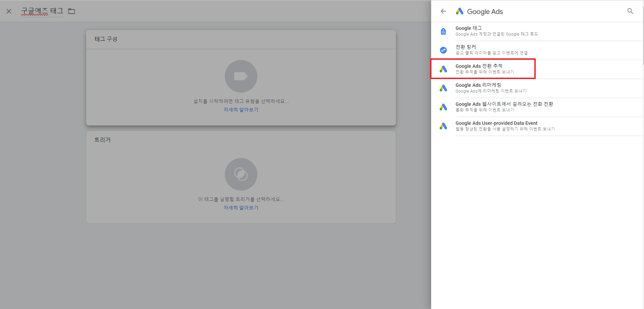Click the tag type placeholder icon in 태그 구성
Image resolution: width=644 pixels, height=309 pixels.
tap(241, 76)
